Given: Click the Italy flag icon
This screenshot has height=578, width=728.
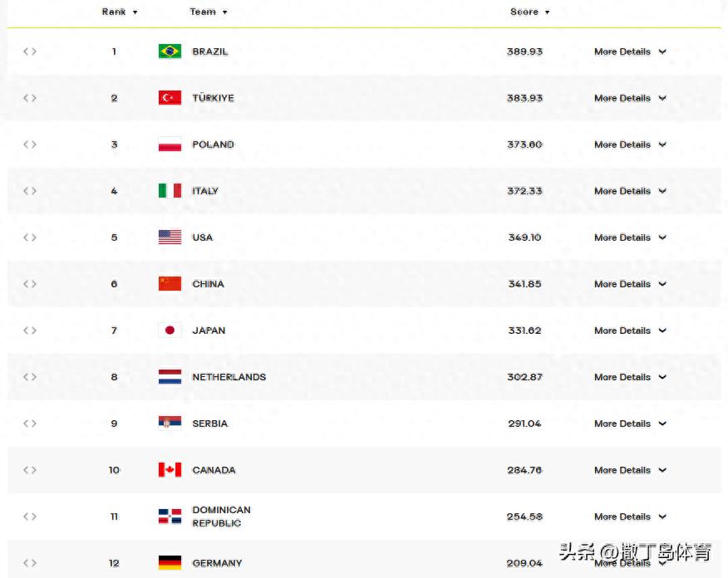Looking at the screenshot, I should click(170, 191).
